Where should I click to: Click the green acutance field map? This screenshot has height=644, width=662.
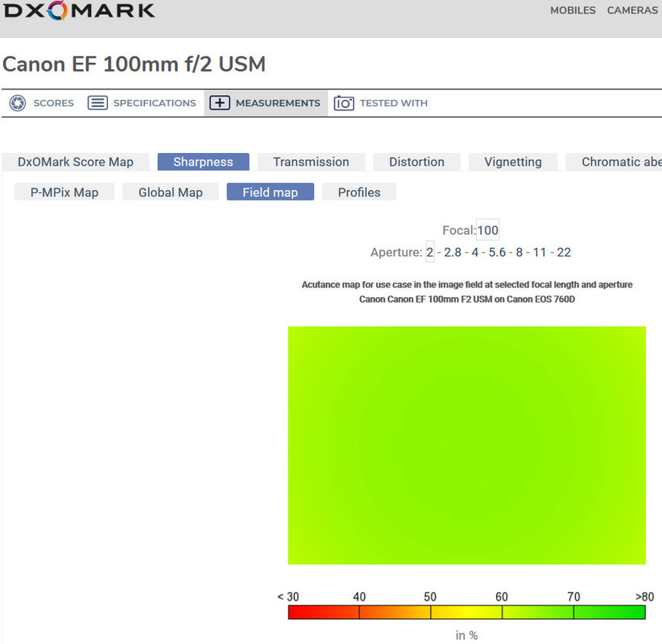pos(467,445)
